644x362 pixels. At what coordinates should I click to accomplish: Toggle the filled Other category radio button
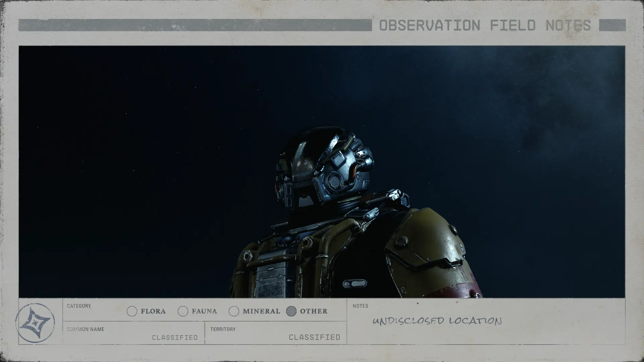(291, 311)
